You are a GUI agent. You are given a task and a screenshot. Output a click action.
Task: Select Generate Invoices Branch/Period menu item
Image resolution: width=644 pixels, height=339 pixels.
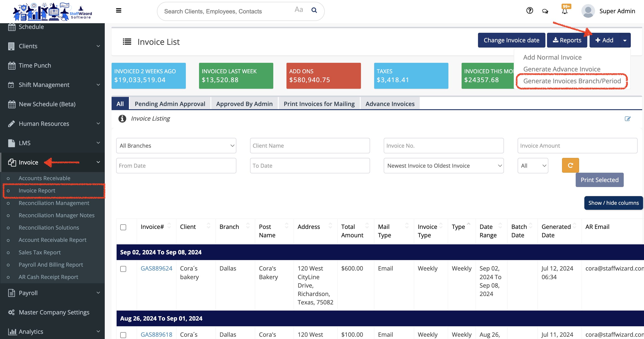point(572,81)
